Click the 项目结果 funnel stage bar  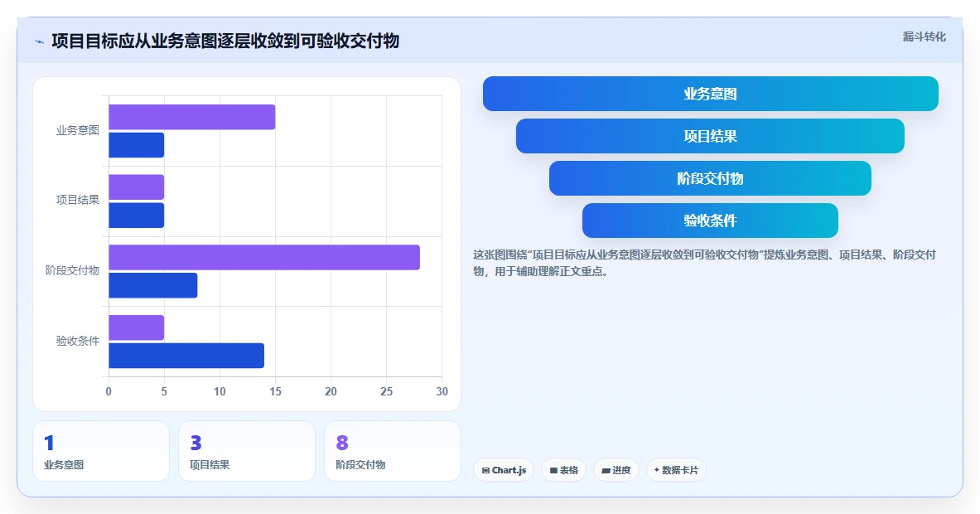(x=710, y=136)
